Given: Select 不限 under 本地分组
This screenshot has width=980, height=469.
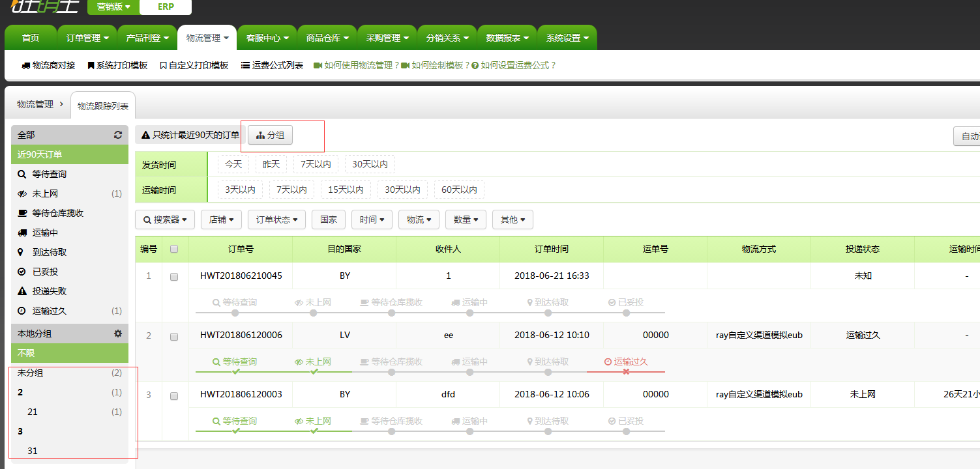Looking at the screenshot, I should point(70,353).
